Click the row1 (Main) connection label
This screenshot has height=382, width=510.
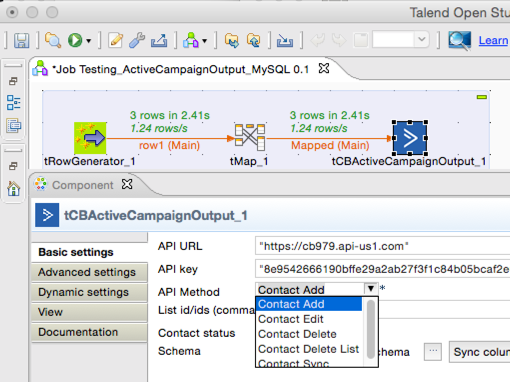(x=169, y=145)
